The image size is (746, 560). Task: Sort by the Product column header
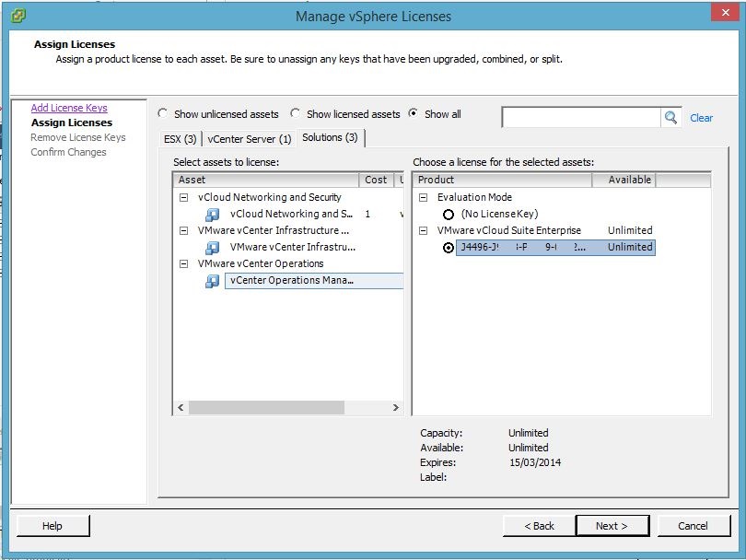click(x=503, y=180)
